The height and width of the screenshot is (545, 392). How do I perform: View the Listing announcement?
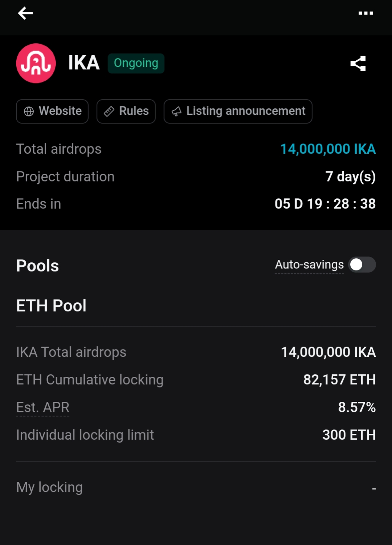tap(238, 111)
